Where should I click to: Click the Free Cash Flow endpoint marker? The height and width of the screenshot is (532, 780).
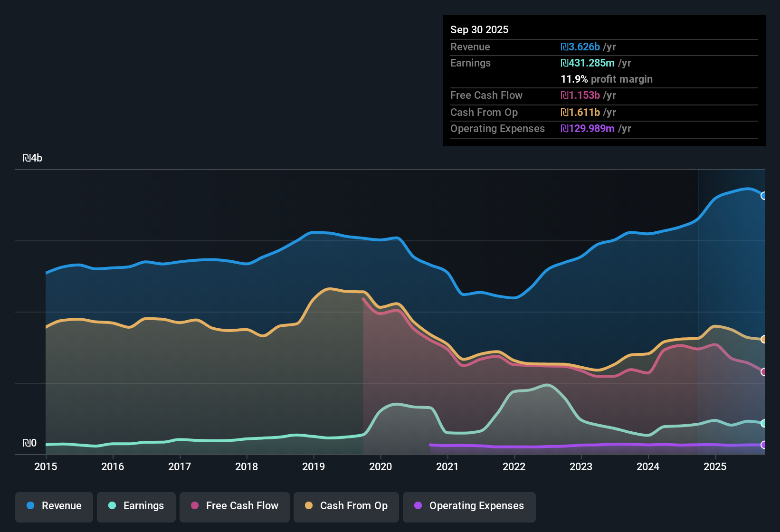(764, 373)
